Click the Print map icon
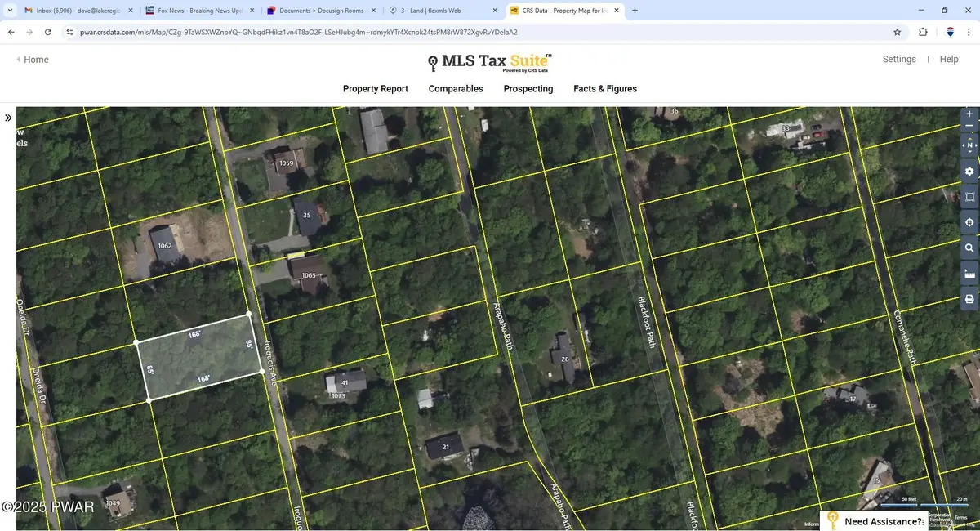This screenshot has width=980, height=531. [x=969, y=298]
